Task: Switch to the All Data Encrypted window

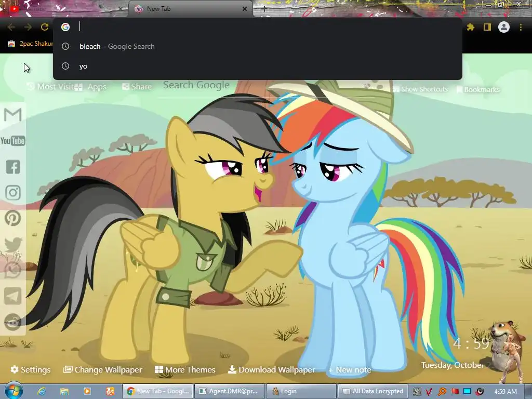Action: (x=373, y=391)
